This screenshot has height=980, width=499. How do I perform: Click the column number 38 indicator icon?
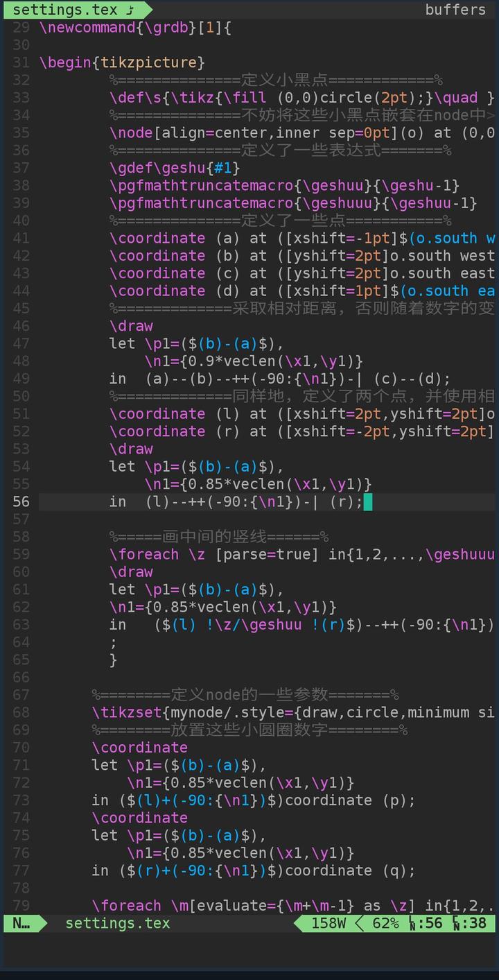[x=457, y=924]
